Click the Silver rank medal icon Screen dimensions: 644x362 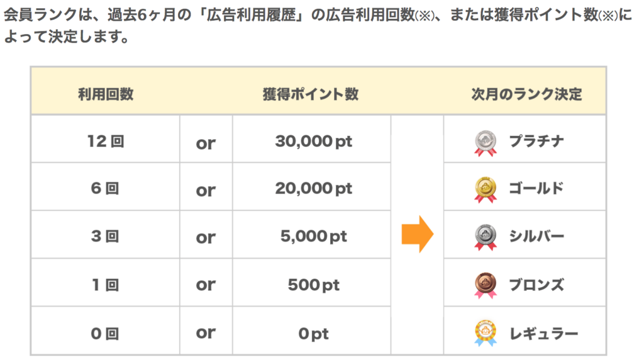coord(486,237)
